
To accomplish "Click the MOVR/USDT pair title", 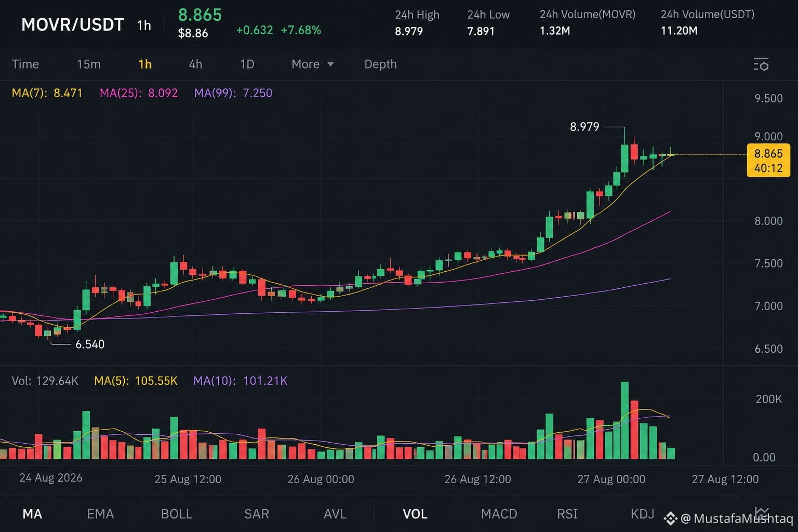I will click(x=72, y=24).
